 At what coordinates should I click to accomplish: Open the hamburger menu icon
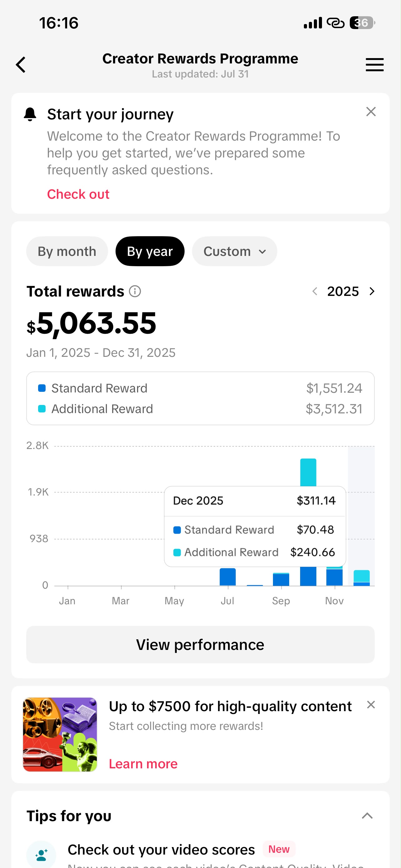(374, 65)
